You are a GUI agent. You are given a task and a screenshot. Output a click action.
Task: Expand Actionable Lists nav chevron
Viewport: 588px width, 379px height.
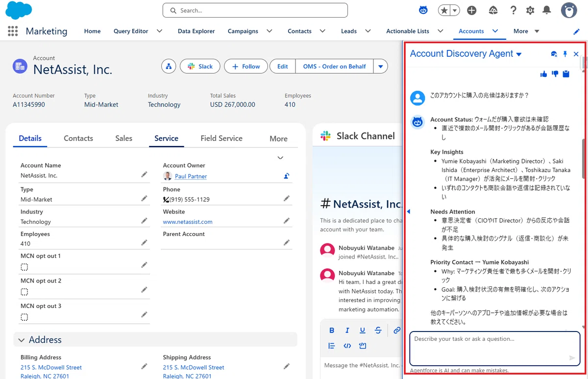[x=441, y=31]
